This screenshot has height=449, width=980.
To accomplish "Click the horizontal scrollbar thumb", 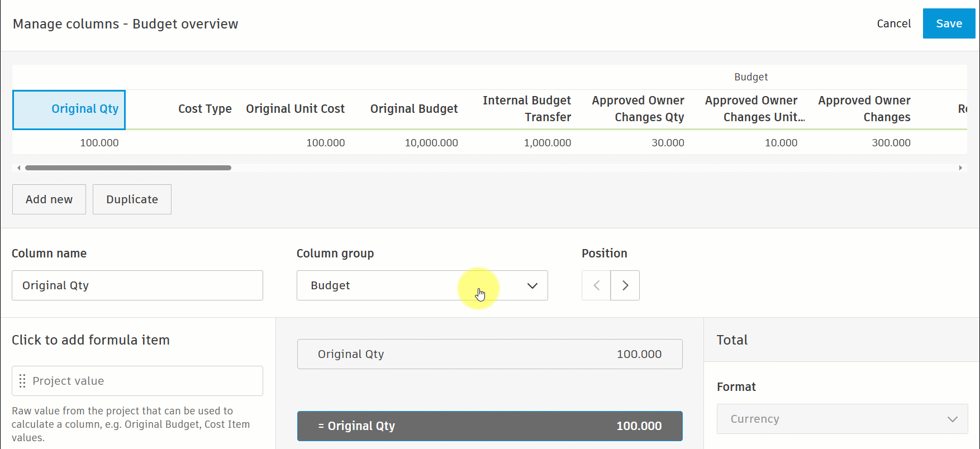I will 128,168.
